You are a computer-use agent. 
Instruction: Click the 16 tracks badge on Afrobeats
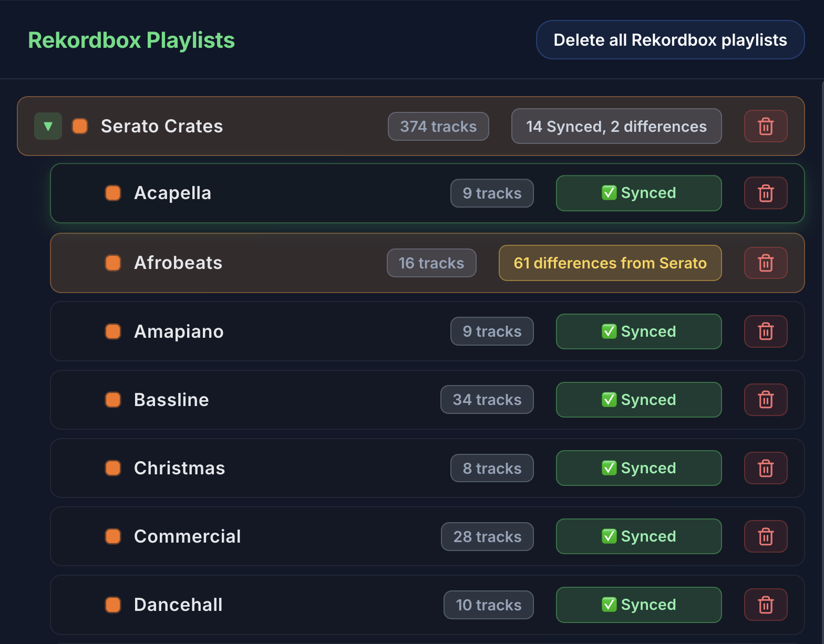(431, 263)
